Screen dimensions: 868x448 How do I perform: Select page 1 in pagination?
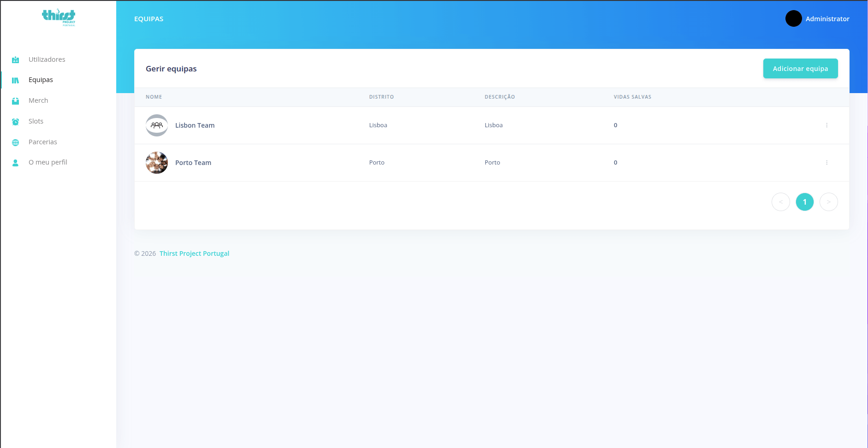(804, 202)
